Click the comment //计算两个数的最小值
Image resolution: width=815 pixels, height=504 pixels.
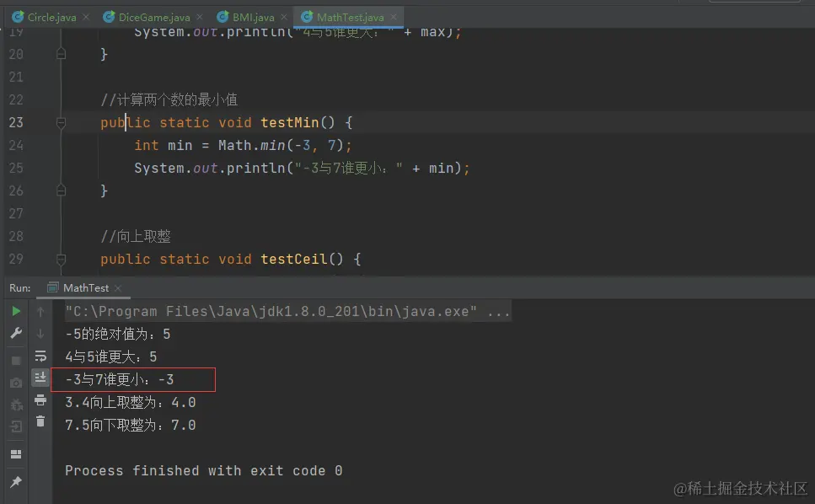(169, 99)
